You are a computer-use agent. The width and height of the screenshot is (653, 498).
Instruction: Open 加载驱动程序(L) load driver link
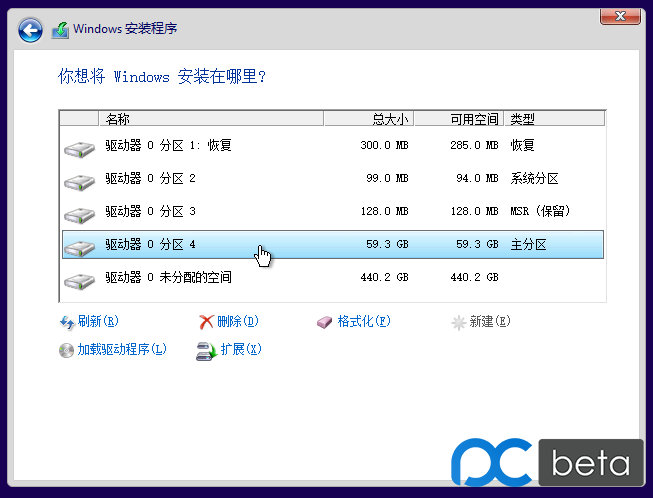click(x=122, y=350)
